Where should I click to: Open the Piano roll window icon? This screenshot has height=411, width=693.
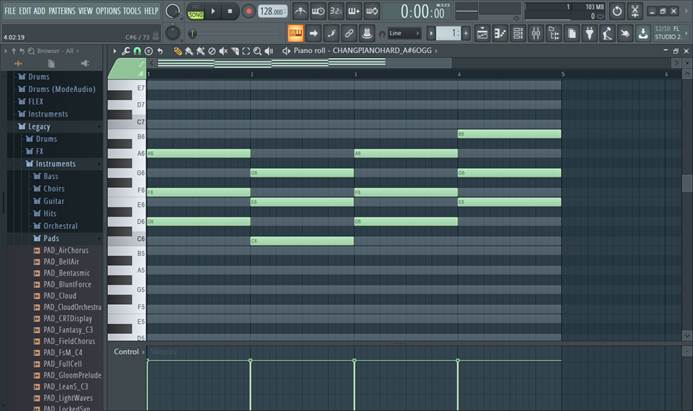tap(500, 33)
